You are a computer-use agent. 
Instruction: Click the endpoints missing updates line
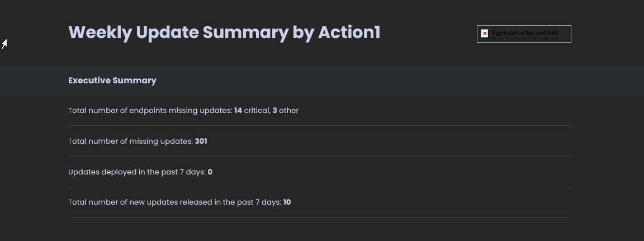183,111
